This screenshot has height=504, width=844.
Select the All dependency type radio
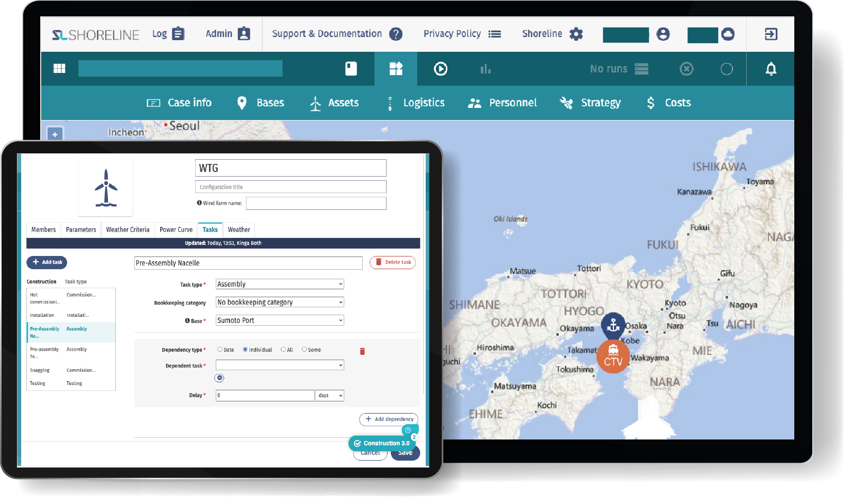pyautogui.click(x=283, y=350)
